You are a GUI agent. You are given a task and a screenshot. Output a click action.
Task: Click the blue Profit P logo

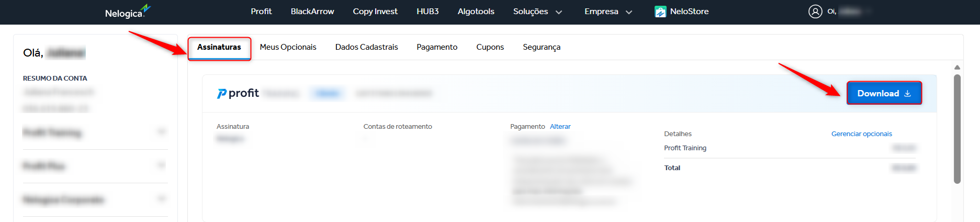pyautogui.click(x=222, y=94)
